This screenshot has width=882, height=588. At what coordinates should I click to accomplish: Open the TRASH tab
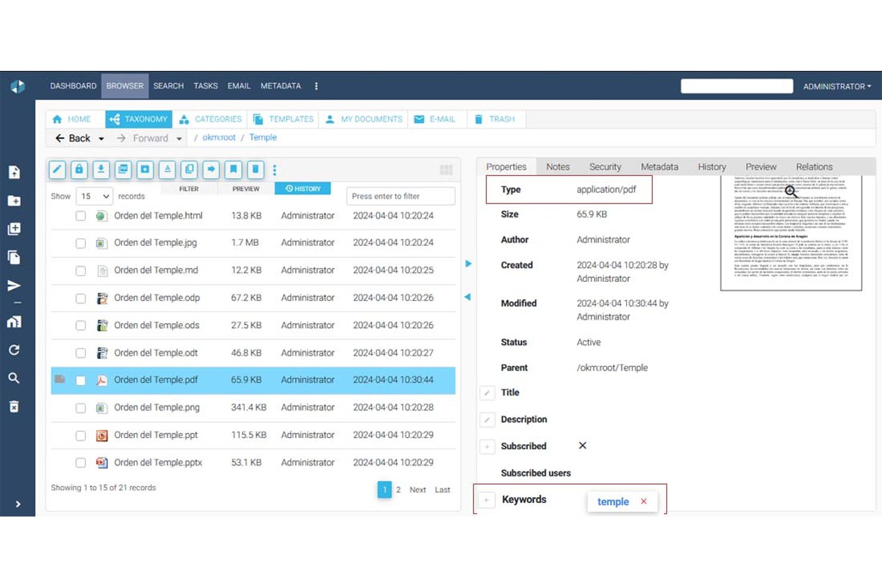tap(495, 119)
